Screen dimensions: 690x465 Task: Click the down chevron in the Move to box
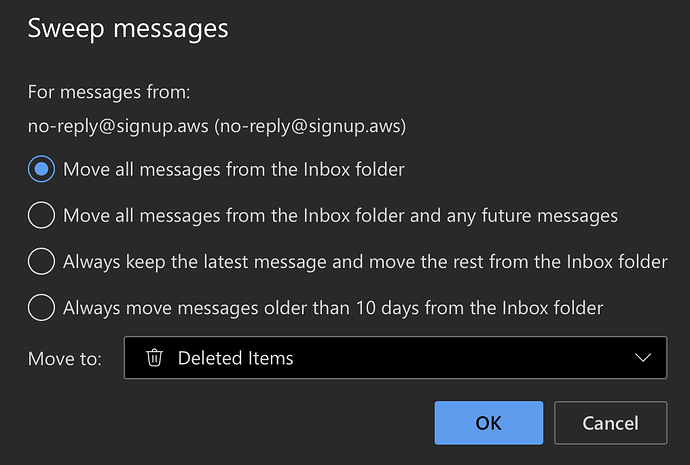pos(643,358)
